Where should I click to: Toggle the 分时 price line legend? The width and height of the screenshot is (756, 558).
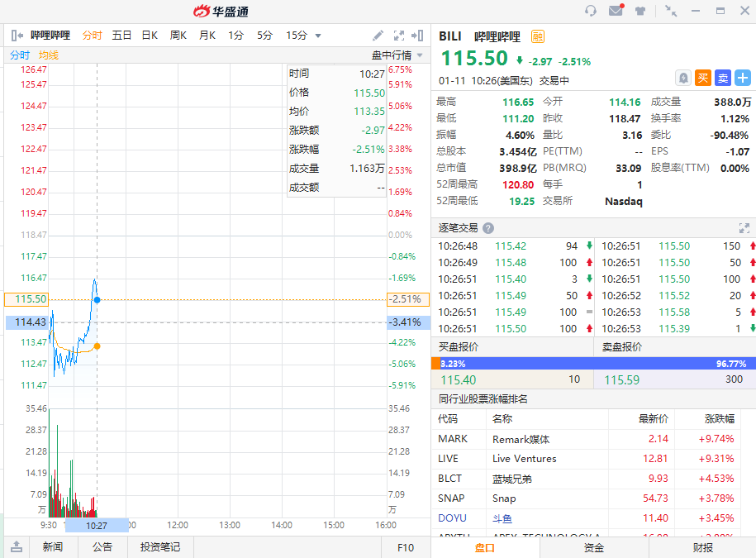[x=20, y=55]
